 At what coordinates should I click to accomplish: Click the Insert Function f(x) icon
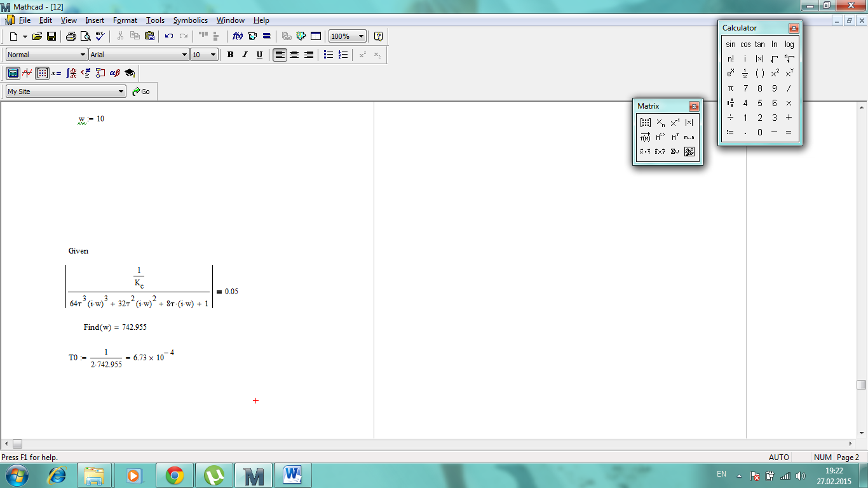238,36
